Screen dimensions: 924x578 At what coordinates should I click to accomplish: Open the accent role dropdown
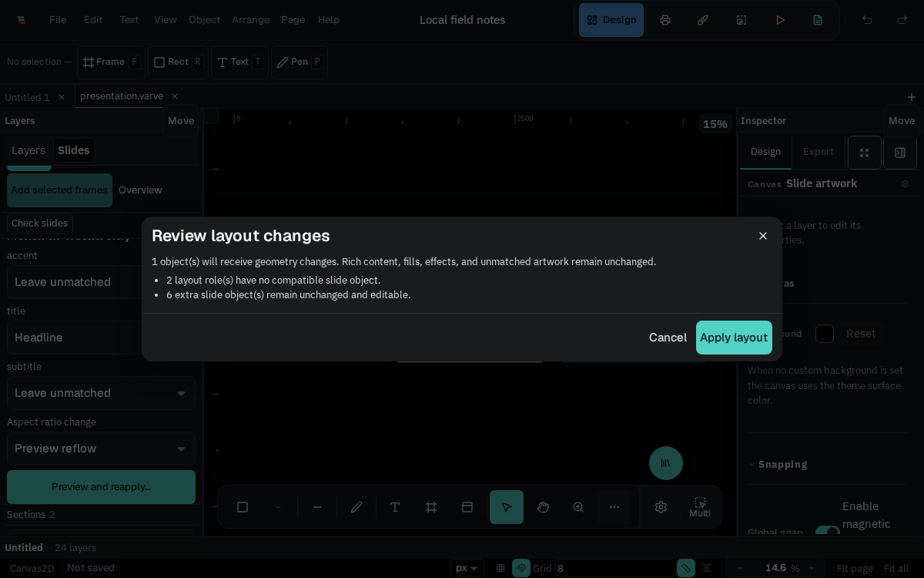[101, 282]
